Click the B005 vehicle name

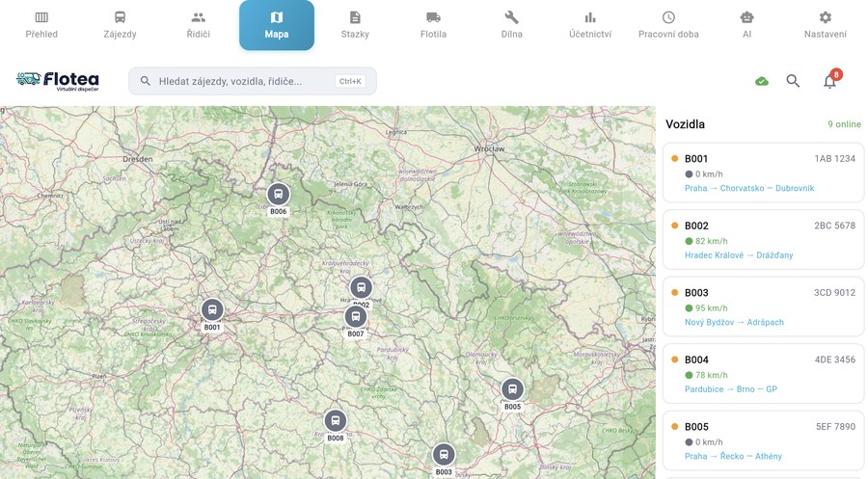tap(696, 426)
